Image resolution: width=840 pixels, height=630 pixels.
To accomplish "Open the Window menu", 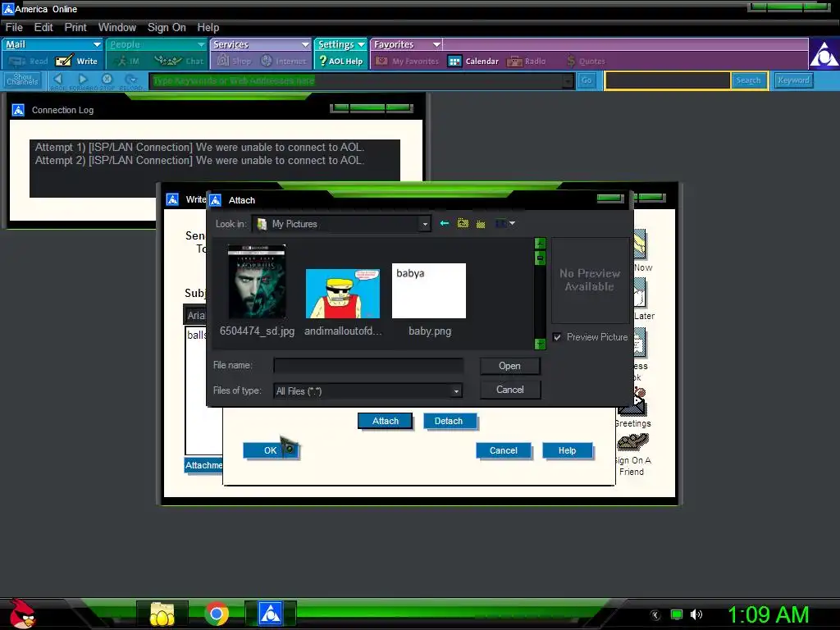I will tap(116, 27).
